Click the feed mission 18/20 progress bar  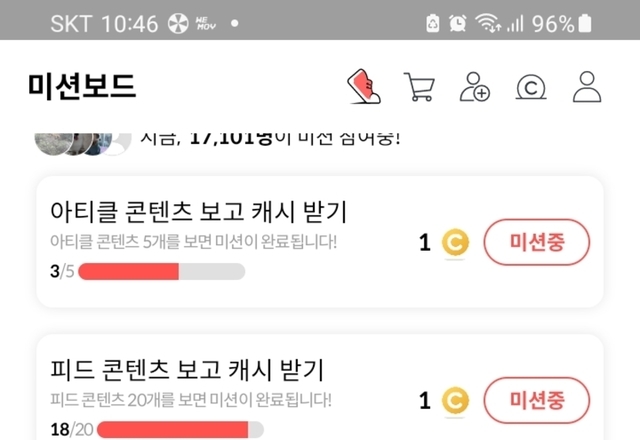pos(180,430)
